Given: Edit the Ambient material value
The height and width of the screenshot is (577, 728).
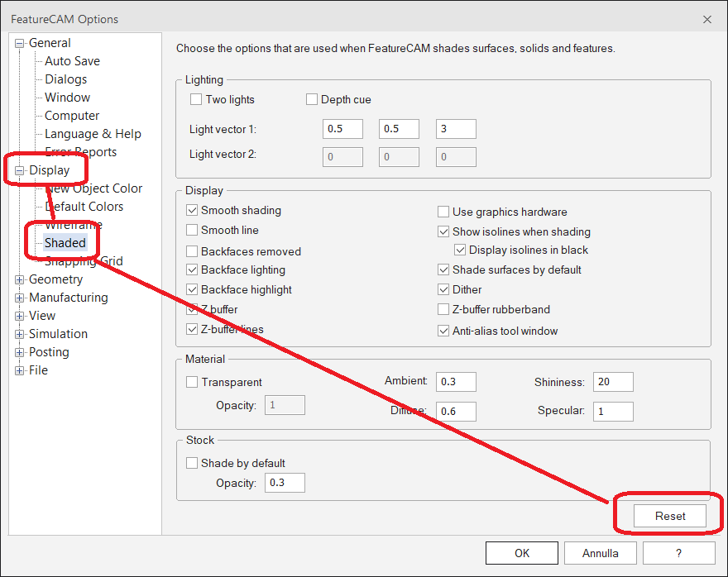Looking at the screenshot, I should (x=456, y=382).
